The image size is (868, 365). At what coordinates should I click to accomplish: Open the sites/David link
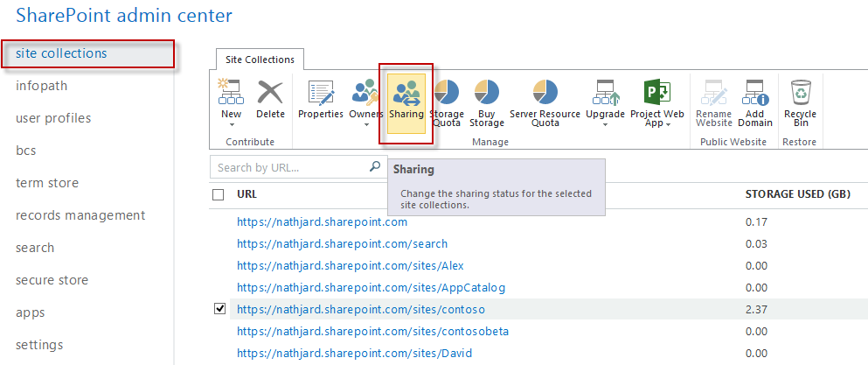pyautogui.click(x=354, y=354)
